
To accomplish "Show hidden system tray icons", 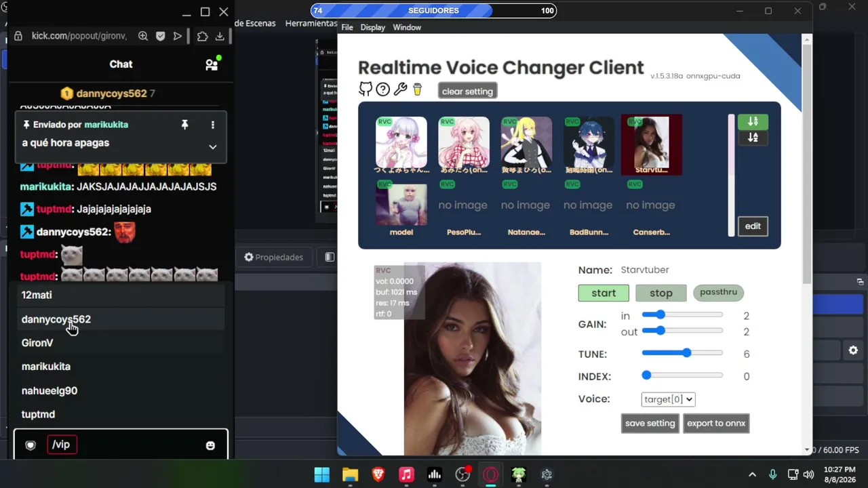I will pos(752,474).
